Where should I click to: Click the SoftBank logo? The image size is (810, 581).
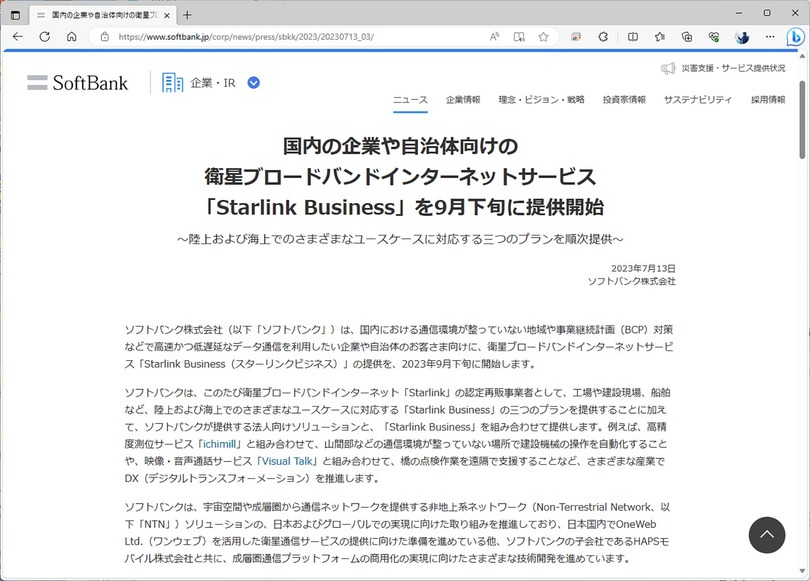(x=77, y=83)
